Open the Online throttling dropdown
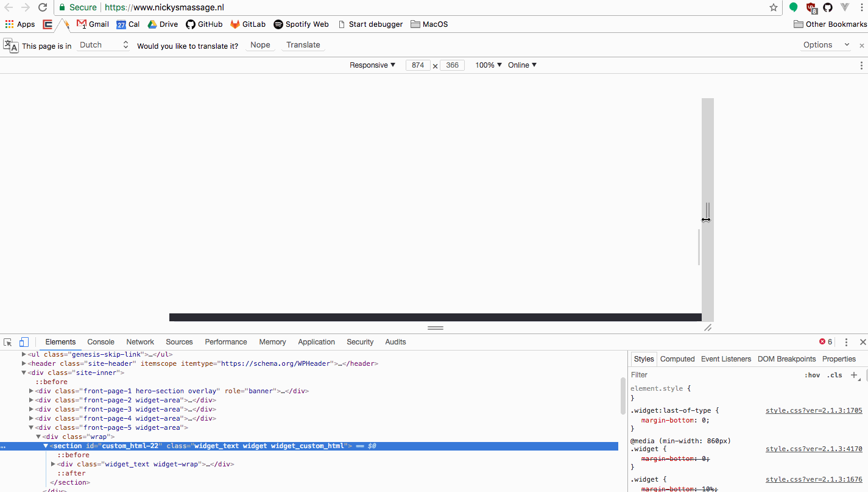This screenshot has height=492, width=868. [523, 65]
